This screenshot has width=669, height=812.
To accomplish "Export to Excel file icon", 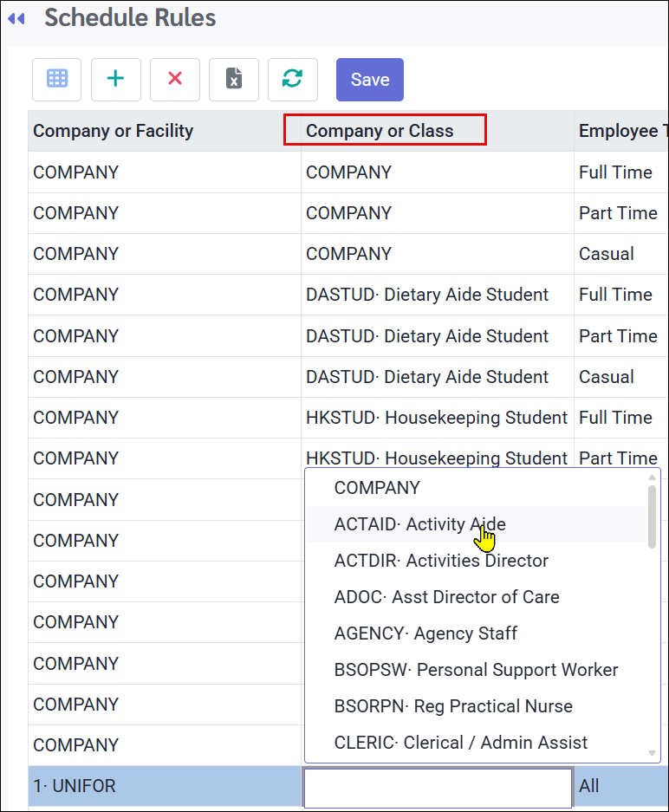I will pyautogui.click(x=234, y=79).
